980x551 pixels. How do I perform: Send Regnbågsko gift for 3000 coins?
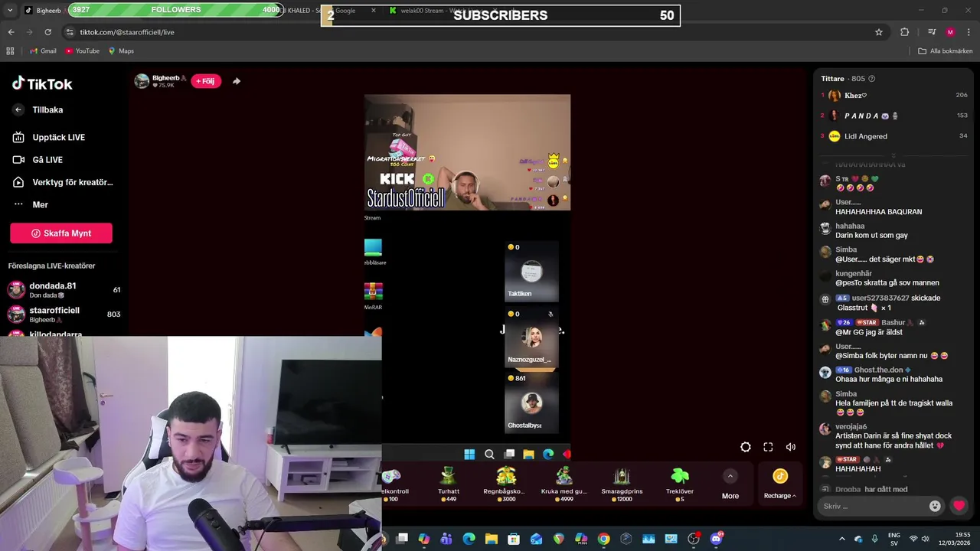pos(504,484)
